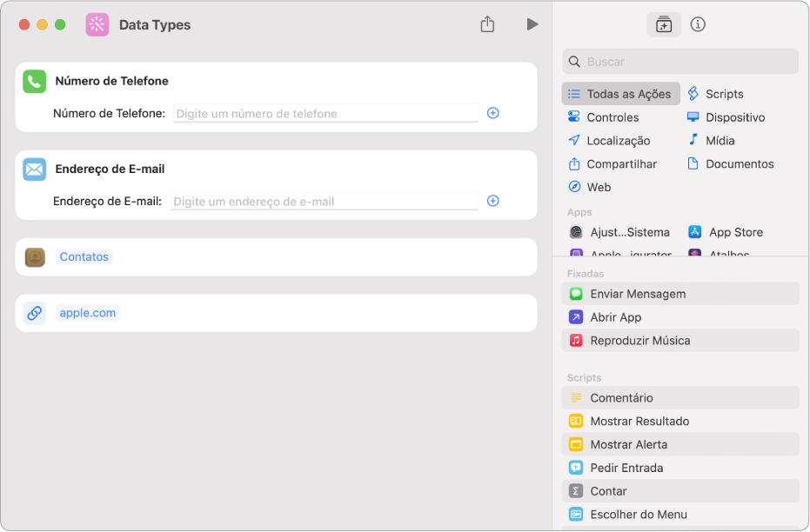Image resolution: width=810 pixels, height=532 pixels.
Task: Share the Data Types shortcut
Action: pyautogui.click(x=487, y=23)
